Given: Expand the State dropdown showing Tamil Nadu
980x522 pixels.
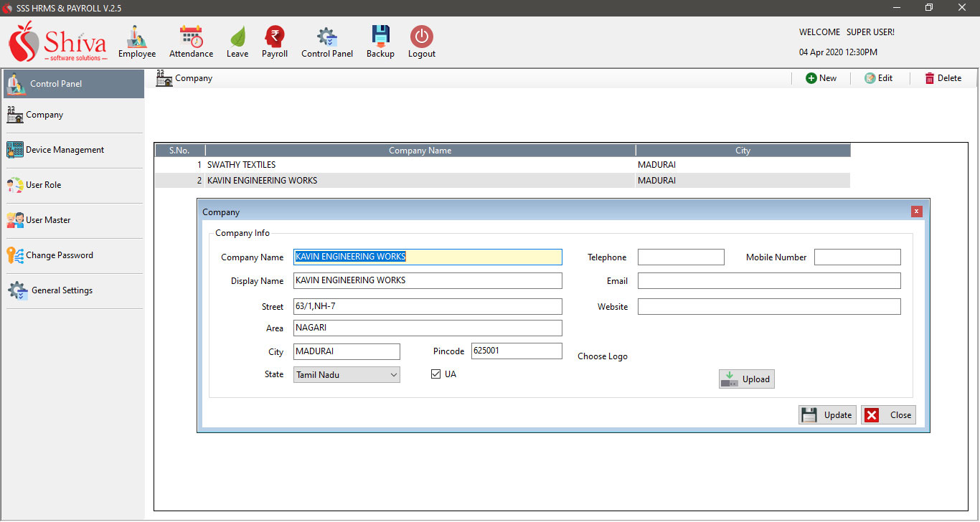Looking at the screenshot, I should (393, 375).
